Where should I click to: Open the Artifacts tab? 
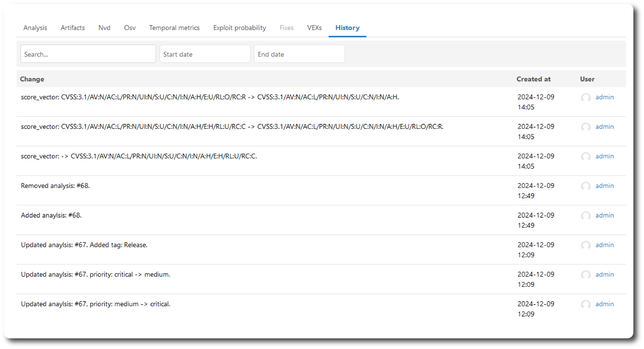click(73, 28)
